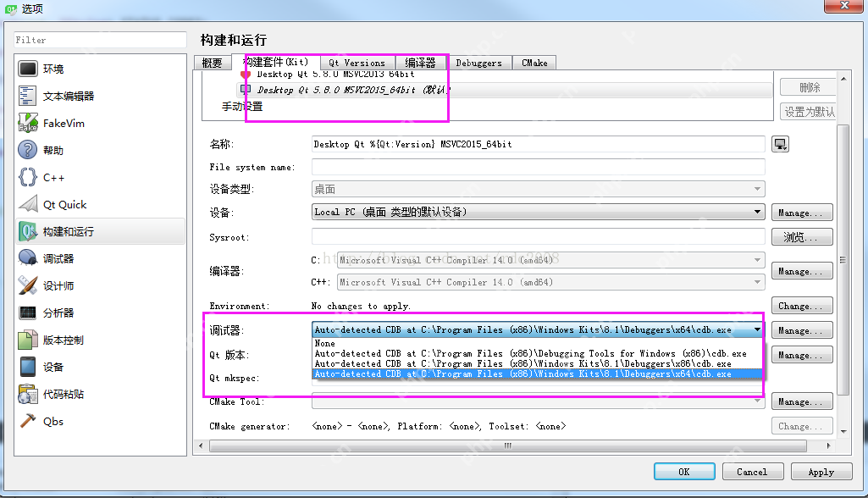
Task: Click Manage next to the 调试器 dropdown
Action: [x=802, y=330]
